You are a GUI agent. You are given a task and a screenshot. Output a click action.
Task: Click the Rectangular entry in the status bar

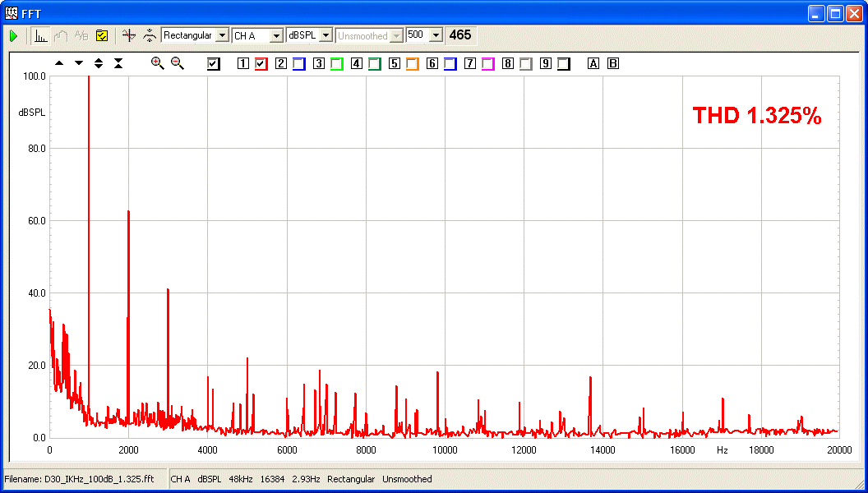(351, 479)
